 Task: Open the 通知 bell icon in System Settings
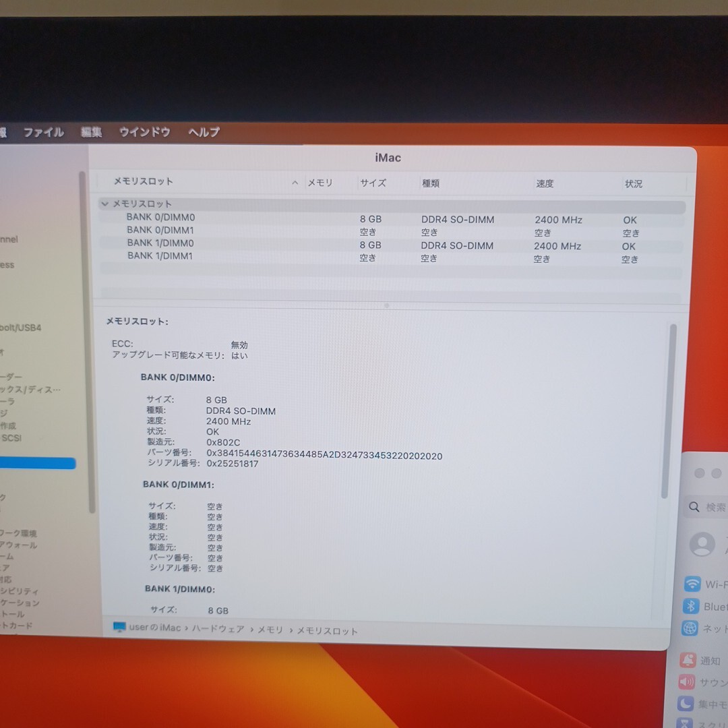pyautogui.click(x=688, y=660)
